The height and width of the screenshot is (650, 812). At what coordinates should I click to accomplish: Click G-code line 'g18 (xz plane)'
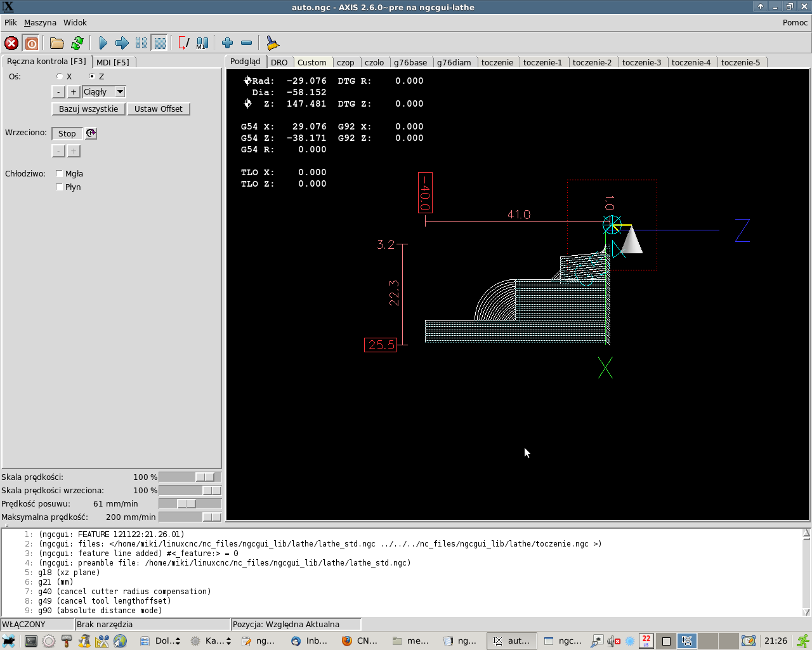point(69,572)
